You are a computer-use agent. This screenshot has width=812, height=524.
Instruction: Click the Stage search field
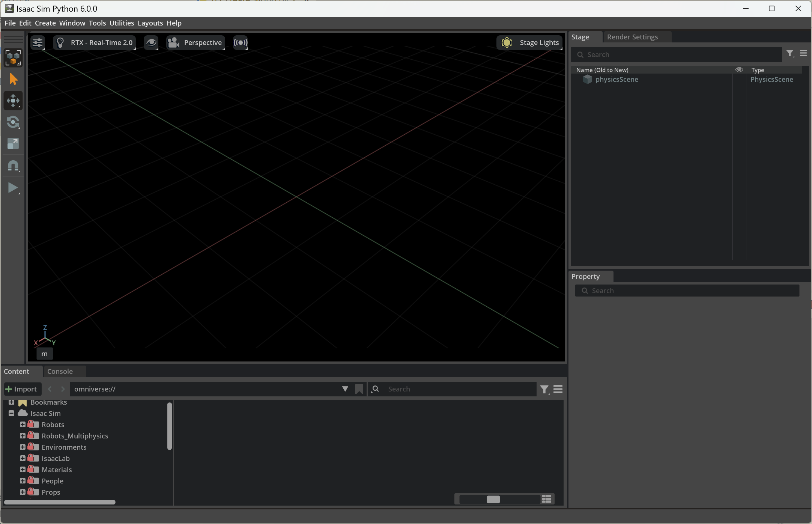pos(677,54)
